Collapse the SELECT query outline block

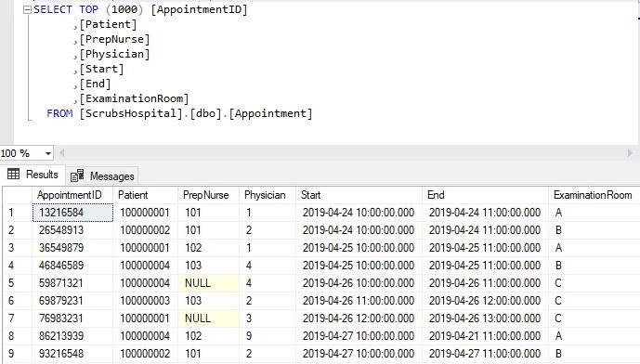pyautogui.click(x=27, y=10)
